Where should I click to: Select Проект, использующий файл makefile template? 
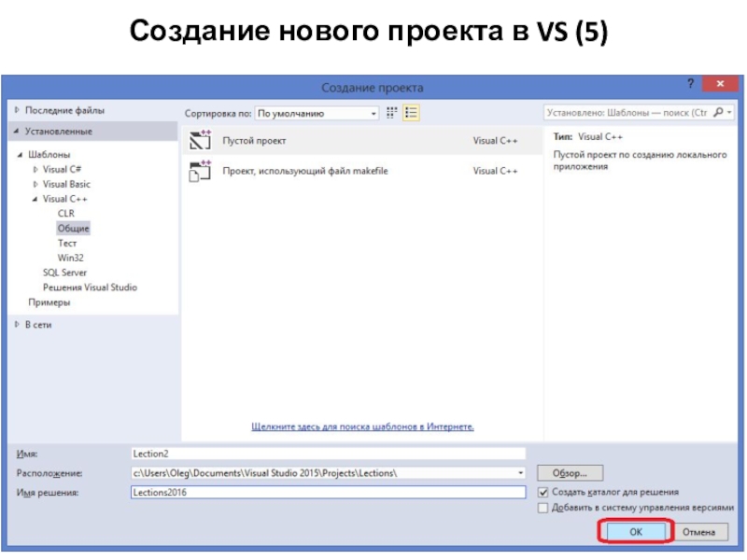(362, 171)
